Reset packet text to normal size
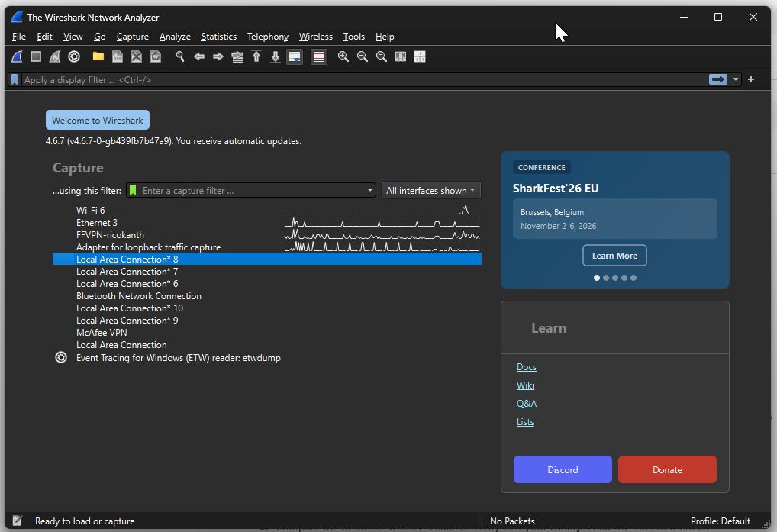This screenshot has height=532, width=777. coord(381,56)
